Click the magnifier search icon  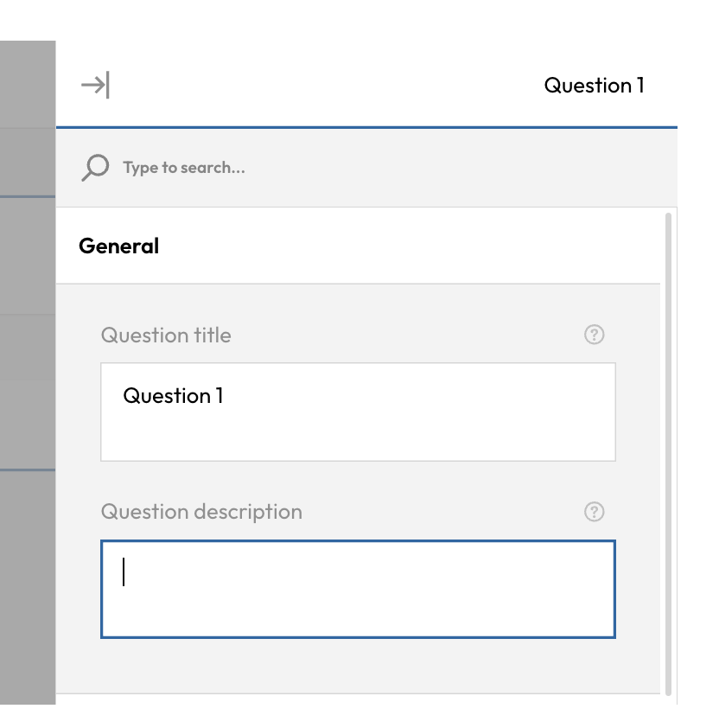tap(95, 167)
